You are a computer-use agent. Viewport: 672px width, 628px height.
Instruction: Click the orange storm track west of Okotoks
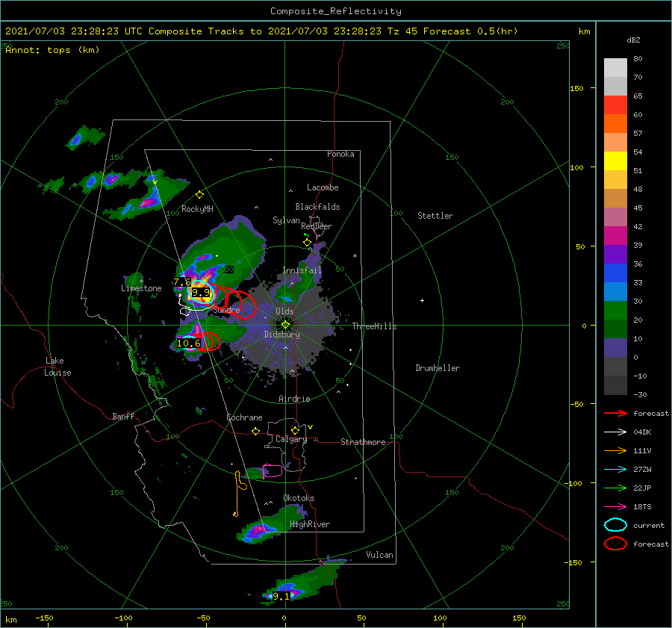click(x=239, y=493)
